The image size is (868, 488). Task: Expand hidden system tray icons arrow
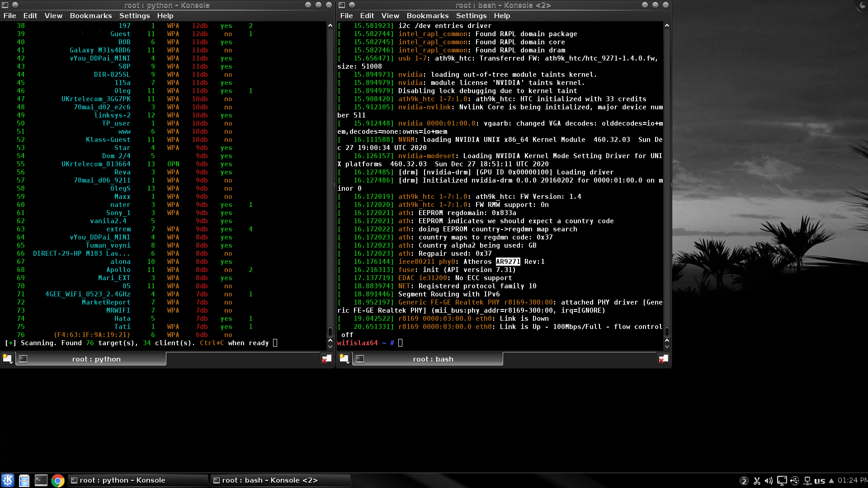pos(831,481)
